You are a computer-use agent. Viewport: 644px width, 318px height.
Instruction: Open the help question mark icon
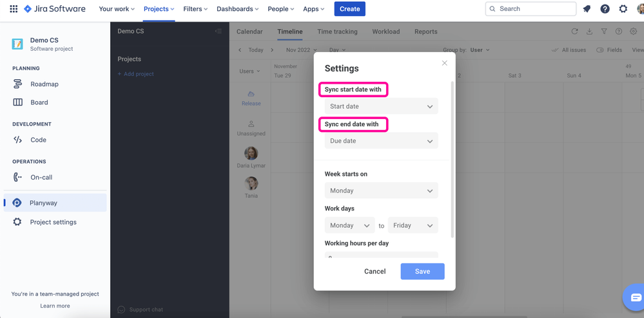605,8
